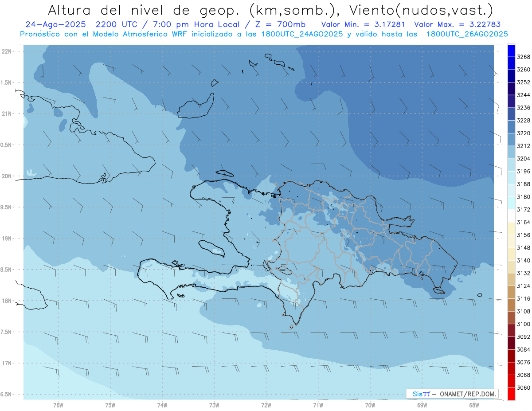Click the 21N latitude label
The image size is (532, 411).
tap(6, 114)
